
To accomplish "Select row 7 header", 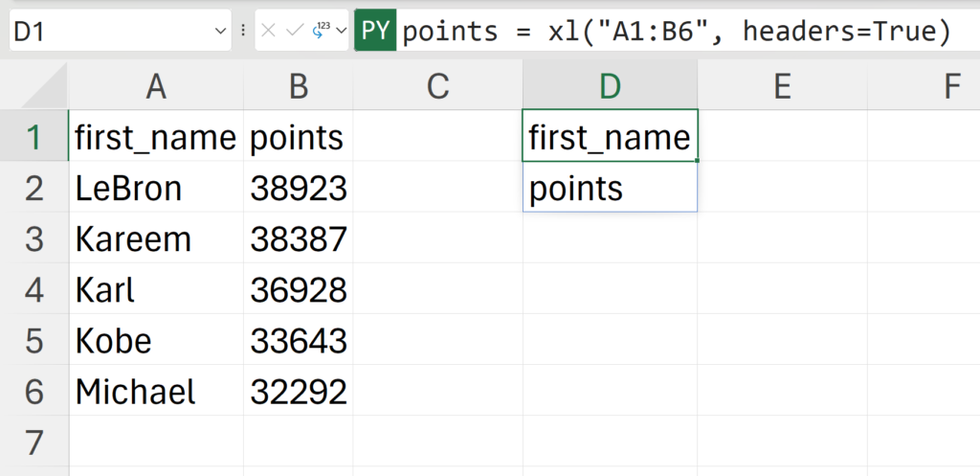I will [x=34, y=442].
